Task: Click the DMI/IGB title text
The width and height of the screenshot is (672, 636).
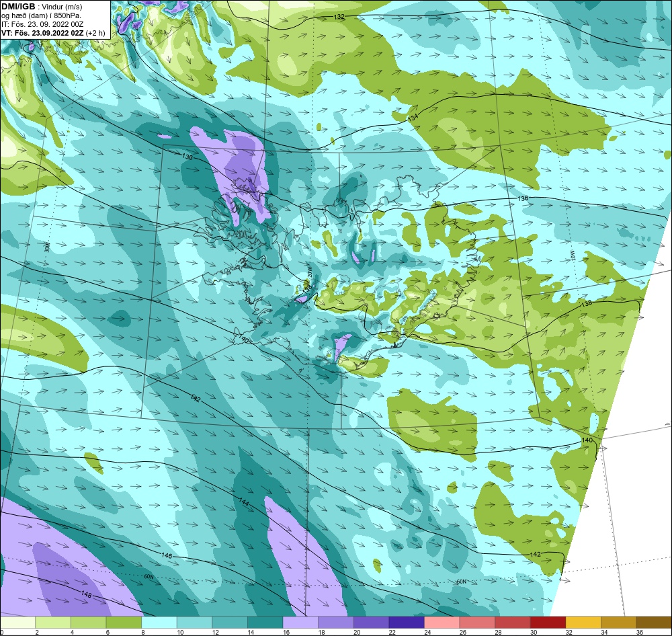Action: [x=18, y=7]
